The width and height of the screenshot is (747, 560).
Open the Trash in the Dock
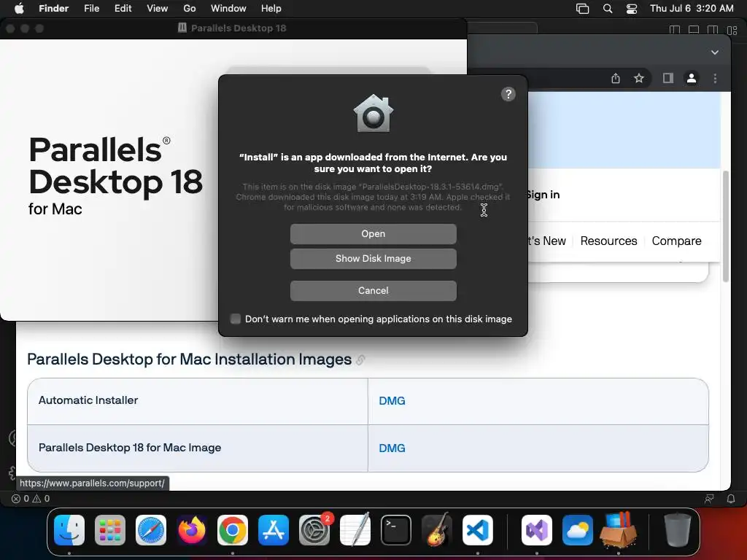pos(678,530)
